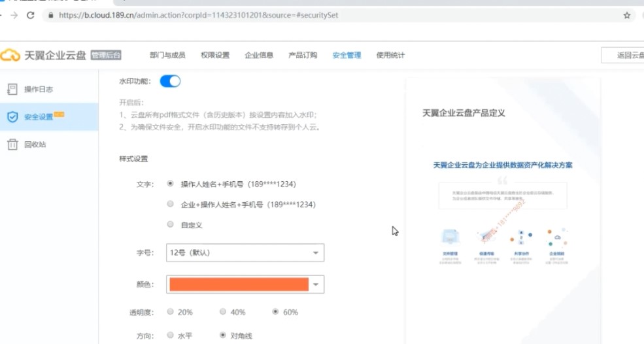This screenshot has width=644, height=344.
Task: Click the Tianyi cloud logo icon
Action: click(10, 55)
